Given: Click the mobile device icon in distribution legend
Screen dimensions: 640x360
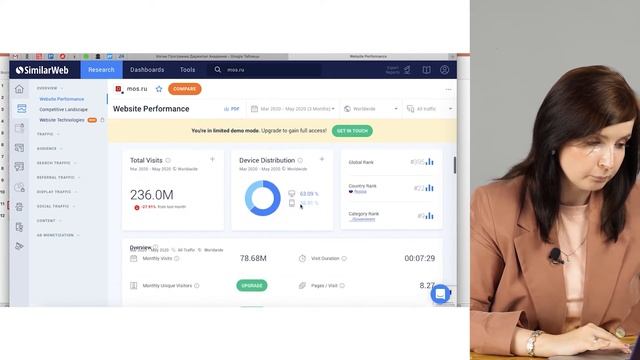Looking at the screenshot, I should (292, 203).
